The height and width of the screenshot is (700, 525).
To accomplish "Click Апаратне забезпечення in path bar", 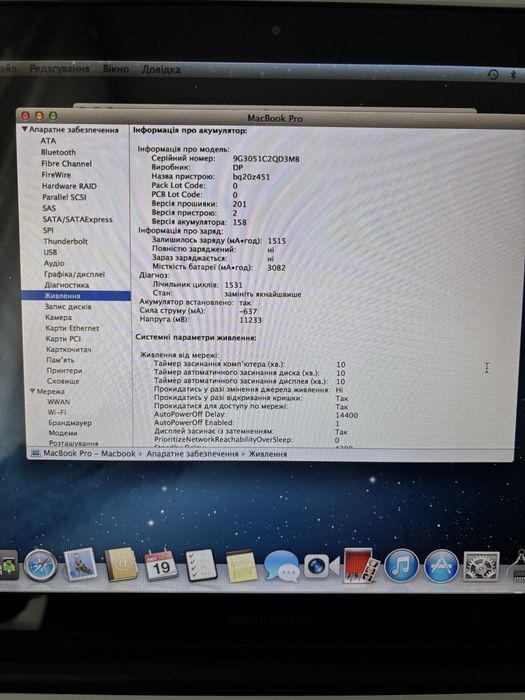I will (x=192, y=454).
